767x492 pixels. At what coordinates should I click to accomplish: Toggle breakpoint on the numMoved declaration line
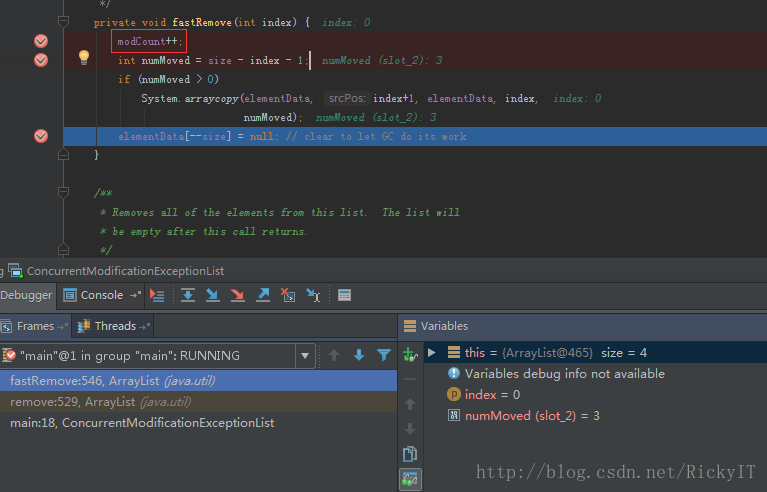pyautogui.click(x=41, y=60)
